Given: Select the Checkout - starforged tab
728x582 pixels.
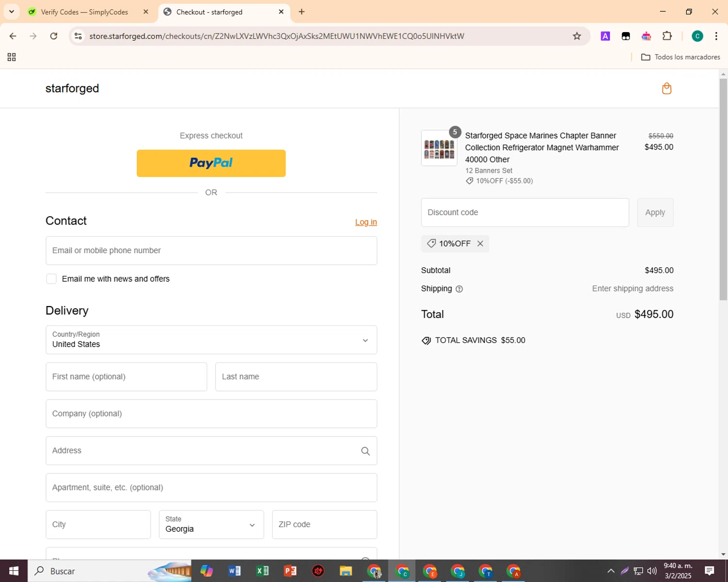Looking at the screenshot, I should [x=224, y=12].
